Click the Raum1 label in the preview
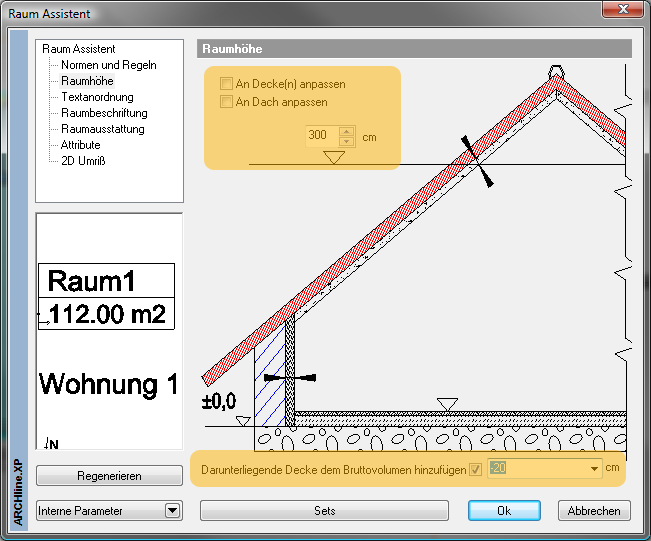Viewport: 651px width, 541px height. tap(91, 281)
